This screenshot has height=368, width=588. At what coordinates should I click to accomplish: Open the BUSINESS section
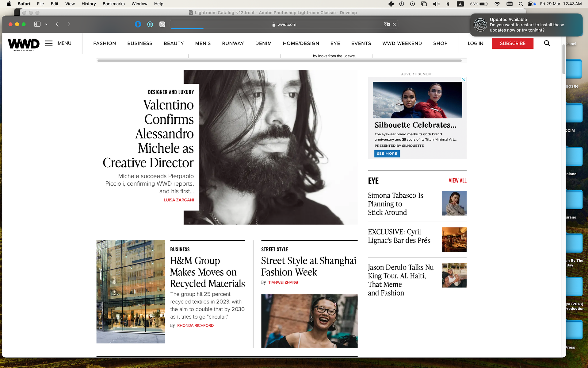coord(140,43)
